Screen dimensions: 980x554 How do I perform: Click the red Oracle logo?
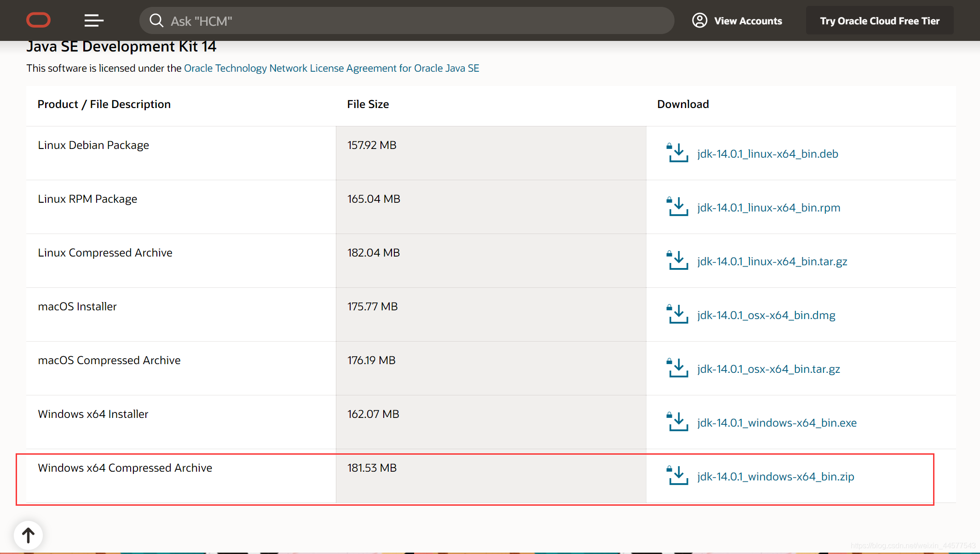tap(38, 20)
